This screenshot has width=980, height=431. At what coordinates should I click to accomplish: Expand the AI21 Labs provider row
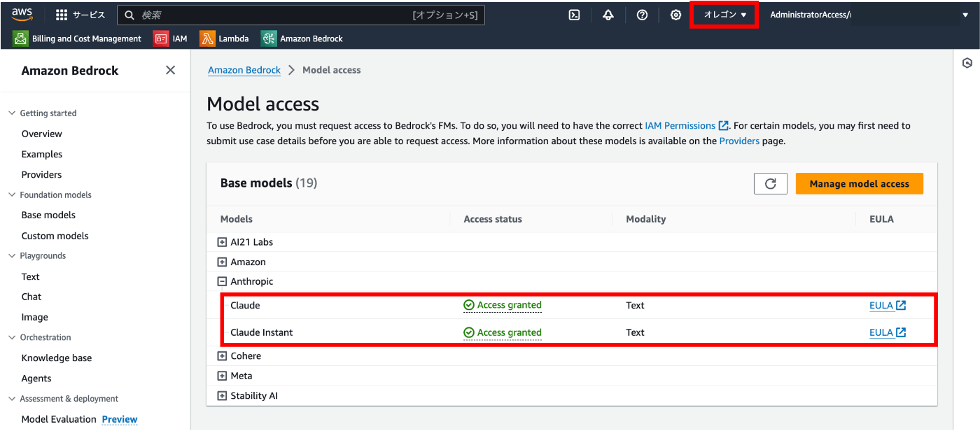click(x=222, y=242)
